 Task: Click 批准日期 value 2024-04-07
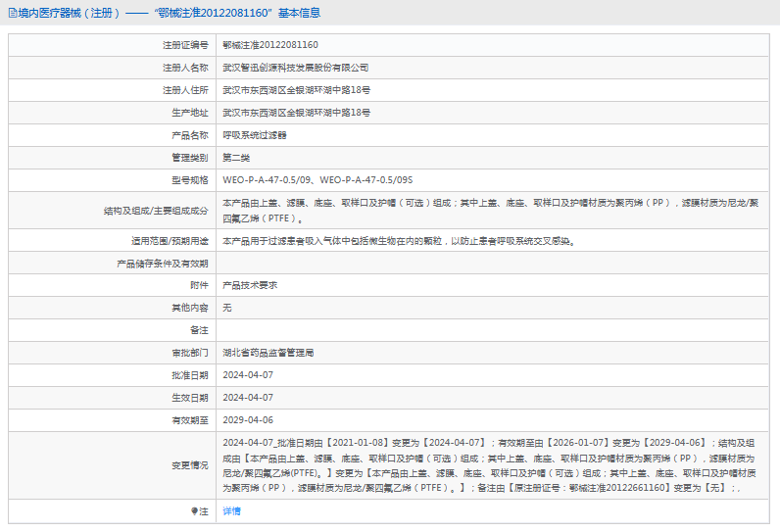248,375
